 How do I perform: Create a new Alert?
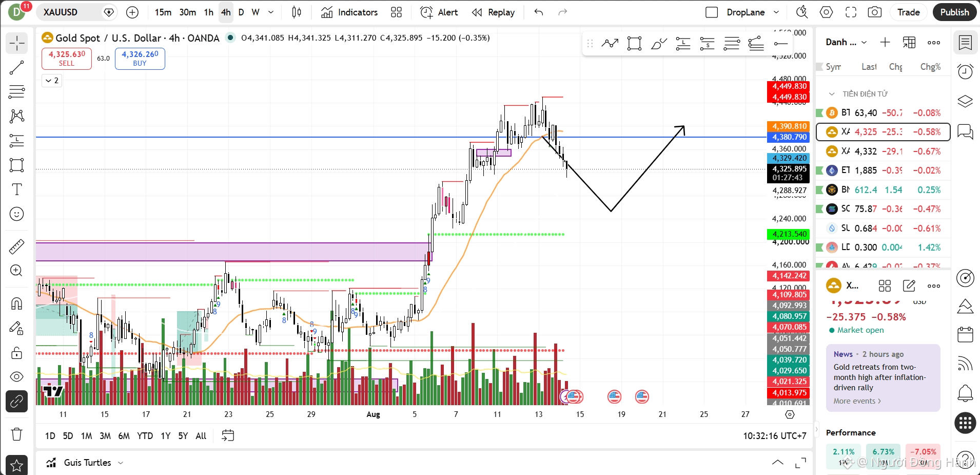(x=439, y=12)
